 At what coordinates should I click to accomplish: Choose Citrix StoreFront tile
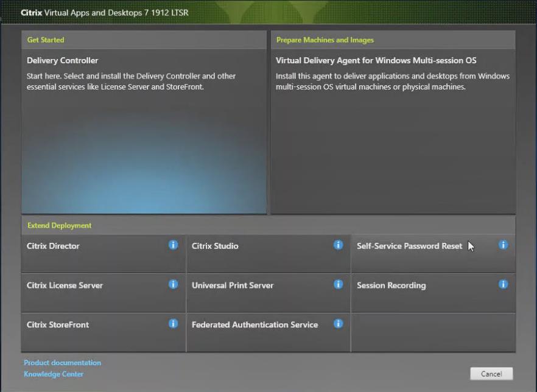pos(104,332)
